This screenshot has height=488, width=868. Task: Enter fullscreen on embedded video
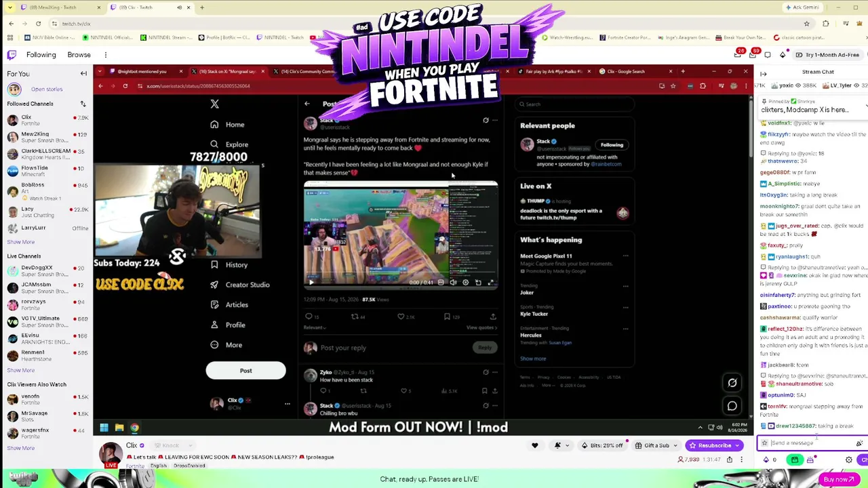pos(490,283)
